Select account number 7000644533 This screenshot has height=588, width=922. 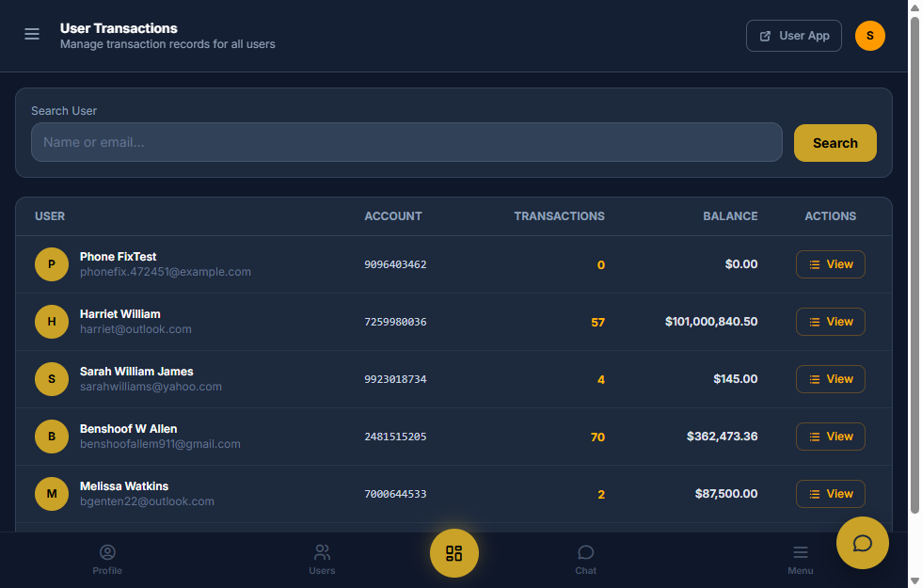tap(395, 494)
